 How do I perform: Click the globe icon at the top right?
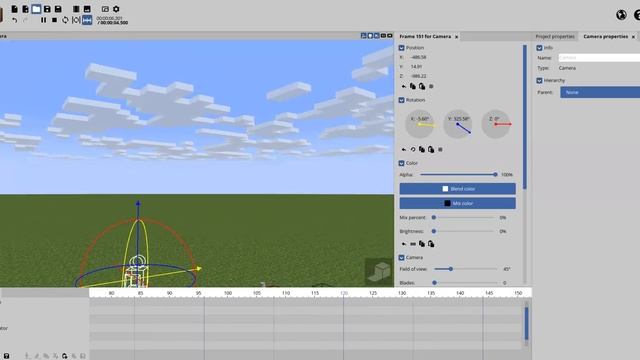(621, 15)
